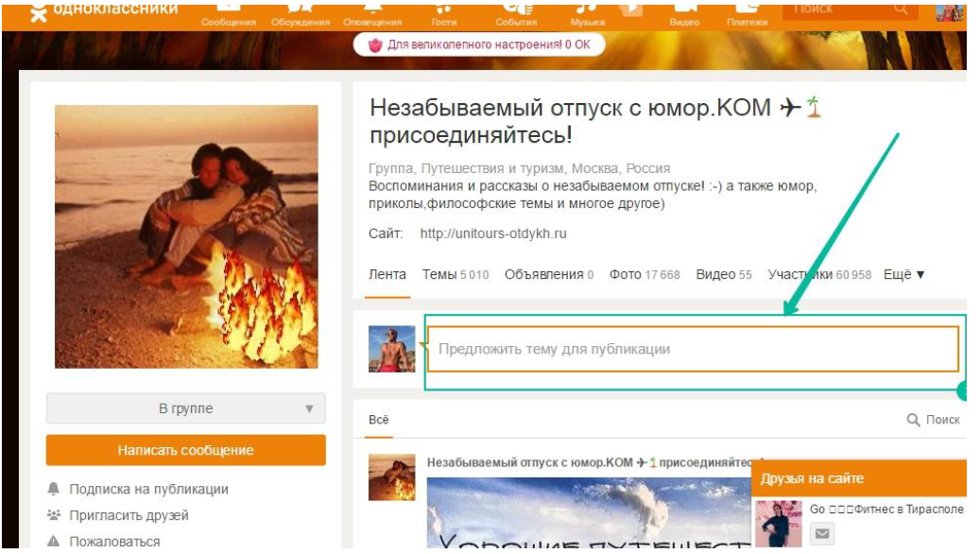This screenshot has height=554, width=980.
Task: Open the Видео 55 group tab
Action: 724,274
